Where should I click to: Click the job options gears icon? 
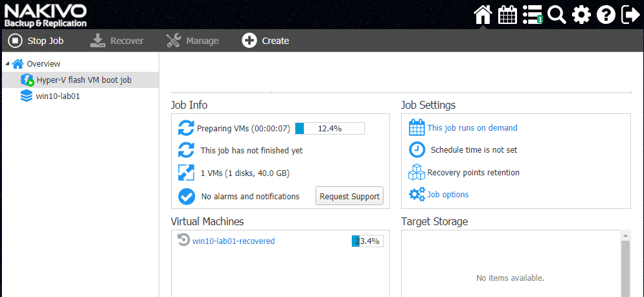click(417, 194)
